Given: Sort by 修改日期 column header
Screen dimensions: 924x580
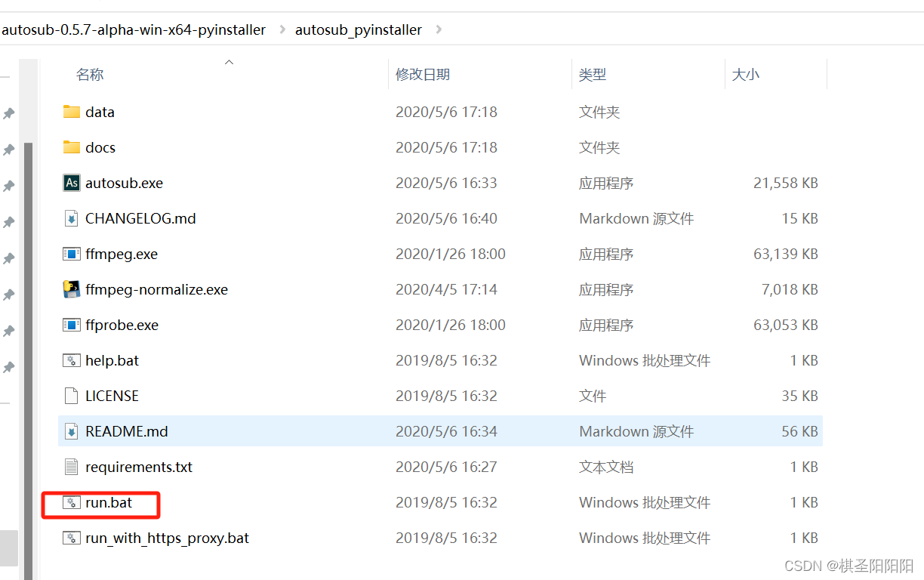Looking at the screenshot, I should pos(423,74).
